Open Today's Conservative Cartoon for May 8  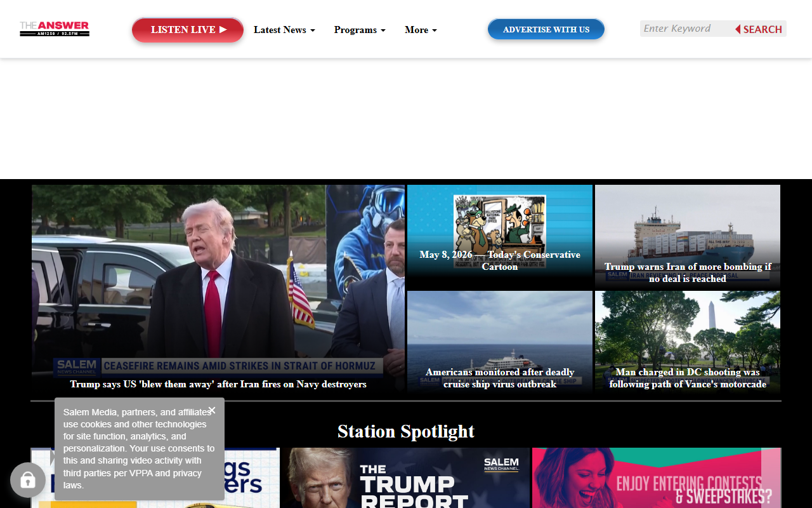pos(500,237)
